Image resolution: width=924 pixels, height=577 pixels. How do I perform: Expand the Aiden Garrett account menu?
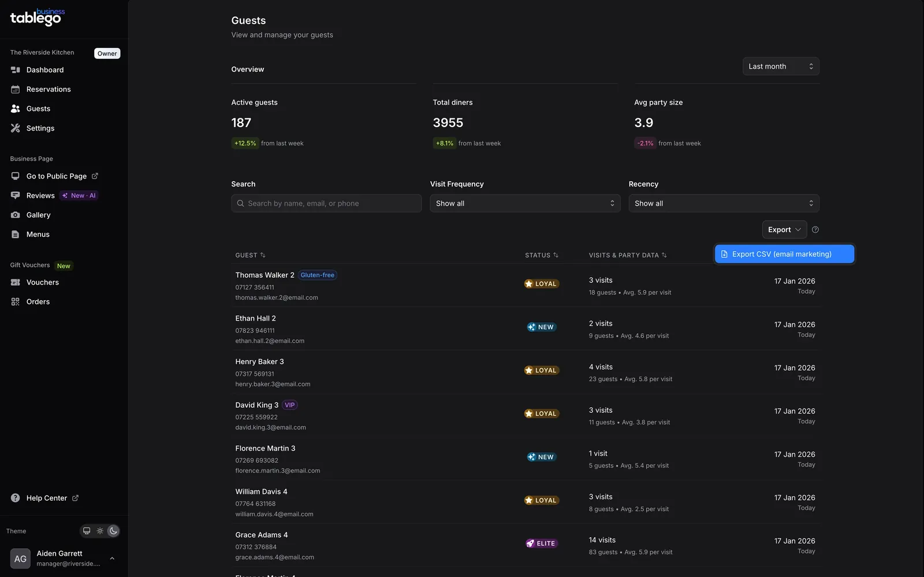[112, 559]
